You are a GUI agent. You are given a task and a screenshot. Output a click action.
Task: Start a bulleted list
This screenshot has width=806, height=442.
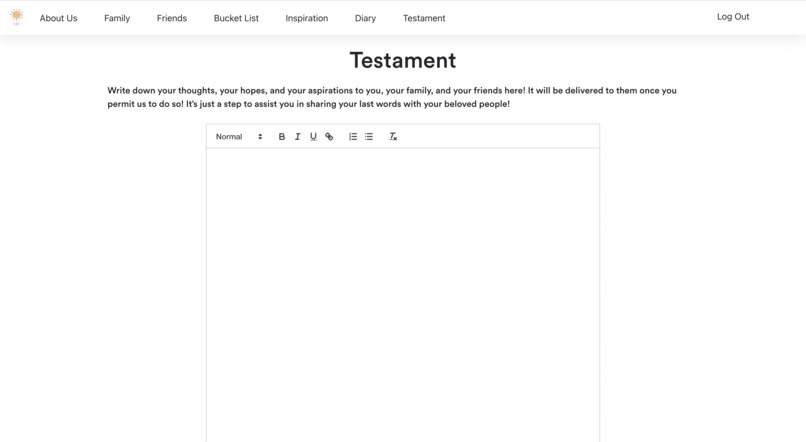tap(369, 137)
